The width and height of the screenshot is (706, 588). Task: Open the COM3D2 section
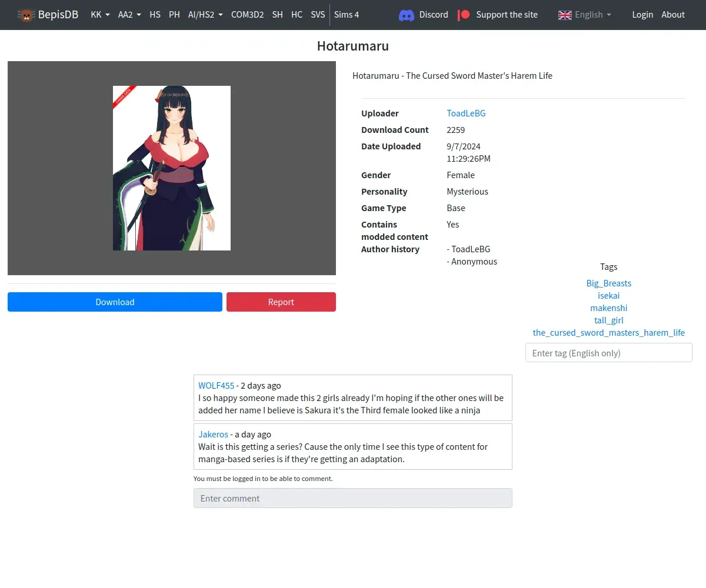click(247, 15)
